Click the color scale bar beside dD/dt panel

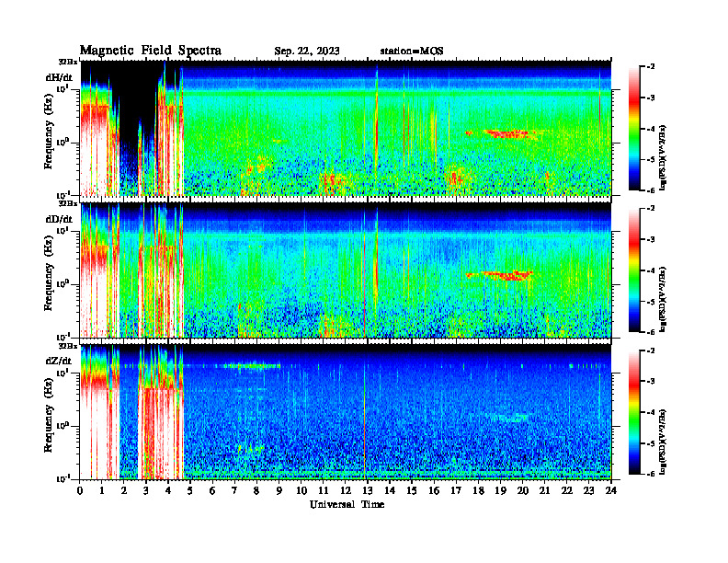(x=634, y=270)
